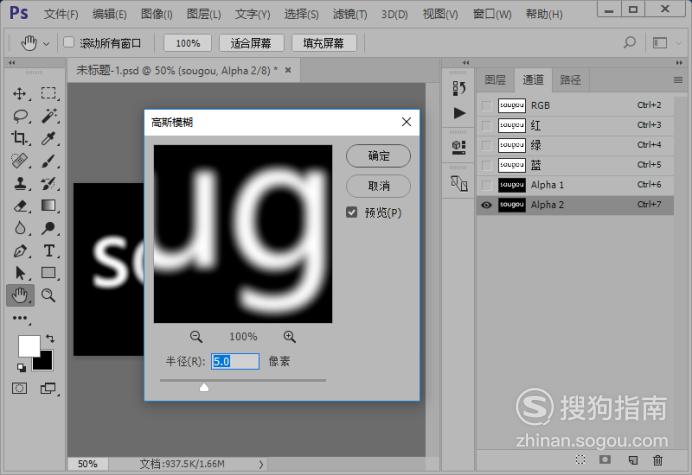Save selection as channel
The height and width of the screenshot is (475, 692).
click(x=605, y=460)
